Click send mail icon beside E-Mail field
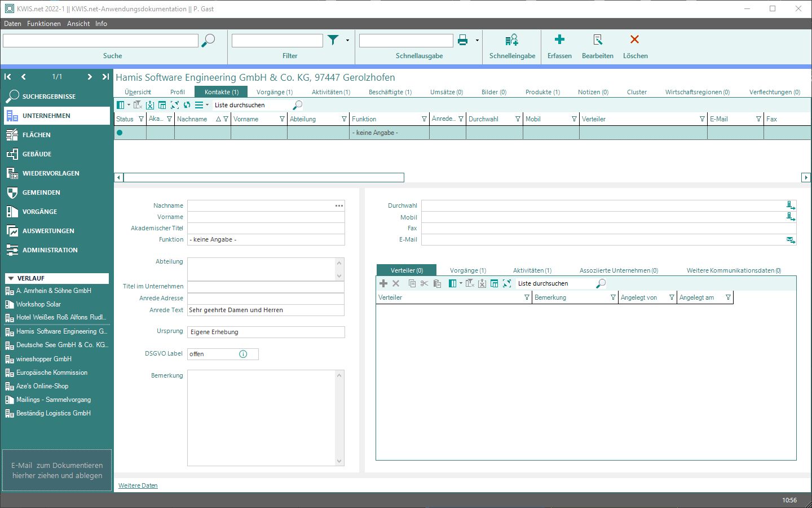812x508 pixels. pyautogui.click(x=791, y=240)
